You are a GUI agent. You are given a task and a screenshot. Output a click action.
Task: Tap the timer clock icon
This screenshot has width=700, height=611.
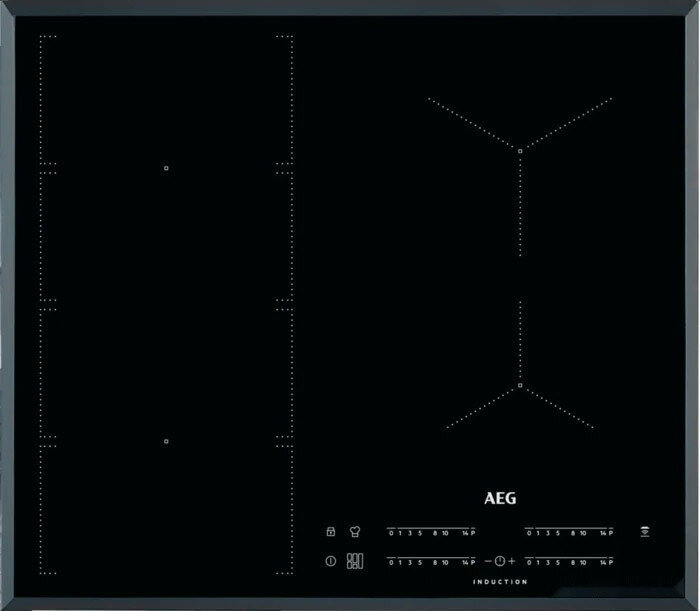click(500, 561)
